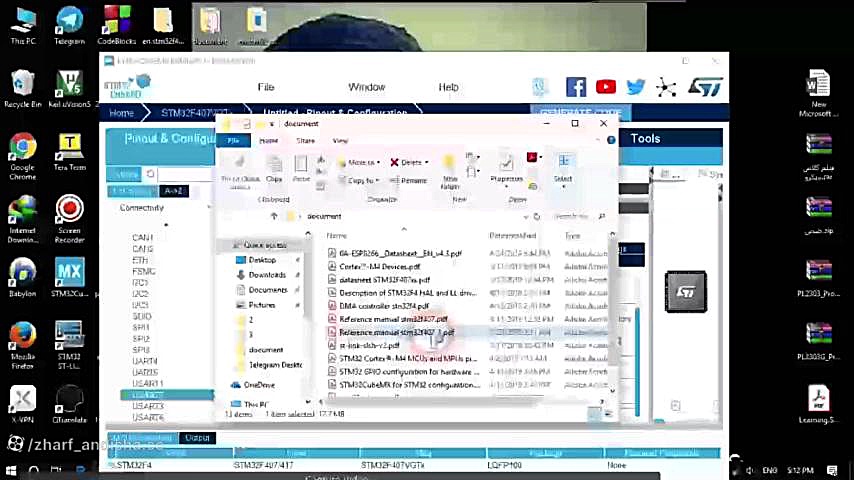Open Learning PDF file on desktop
The image size is (854, 480).
tap(819, 404)
